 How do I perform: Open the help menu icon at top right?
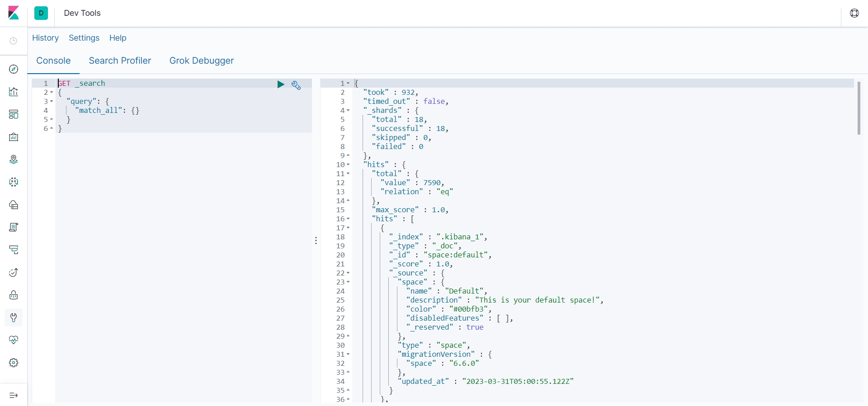point(854,13)
